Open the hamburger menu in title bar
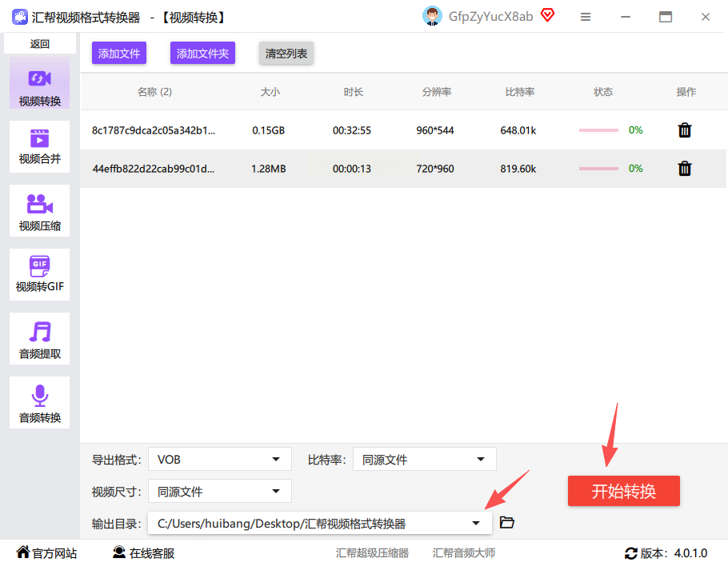This screenshot has width=728, height=566. (586, 17)
